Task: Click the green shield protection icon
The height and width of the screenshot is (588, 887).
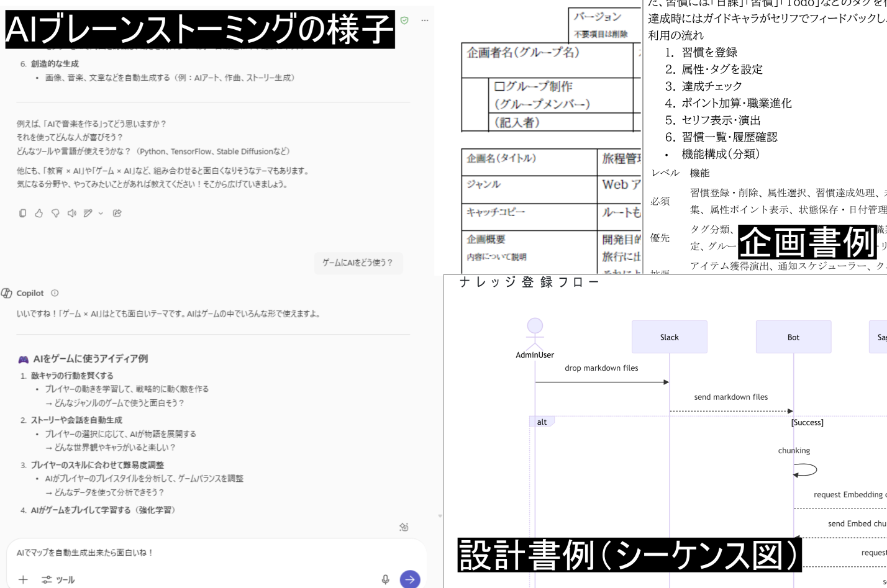Action: tap(404, 20)
